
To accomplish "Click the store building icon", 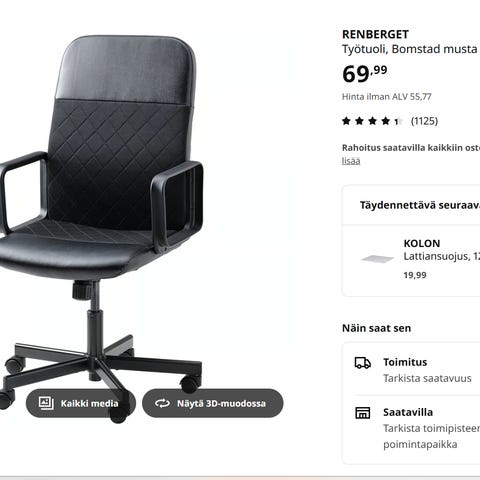I will coord(363,413).
